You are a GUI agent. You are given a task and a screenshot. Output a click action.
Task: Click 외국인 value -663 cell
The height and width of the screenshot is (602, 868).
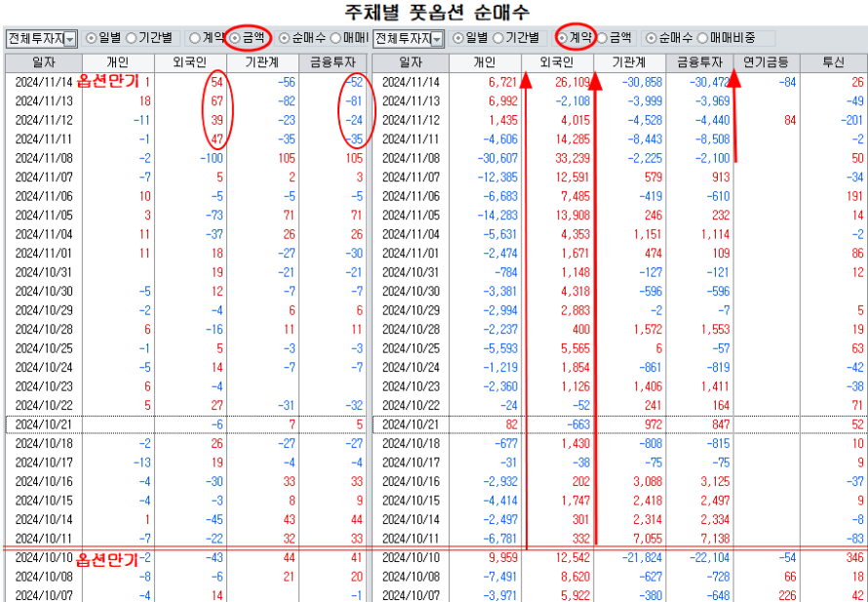tap(576, 424)
